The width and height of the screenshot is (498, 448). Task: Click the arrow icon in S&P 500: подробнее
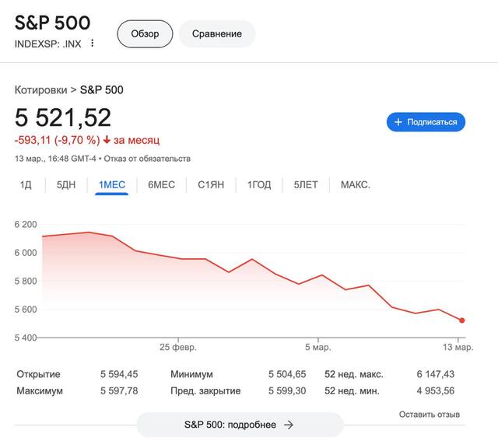coord(289,425)
